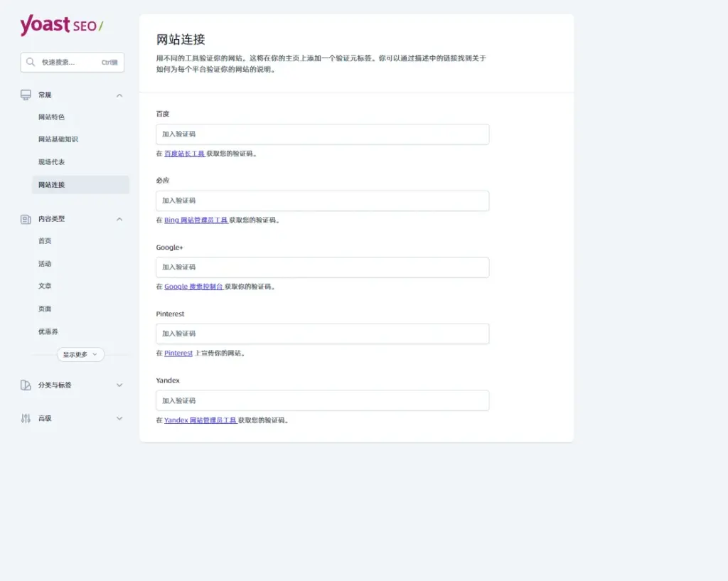Go to 优惠券 content type
The image size is (728, 581).
[48, 331]
